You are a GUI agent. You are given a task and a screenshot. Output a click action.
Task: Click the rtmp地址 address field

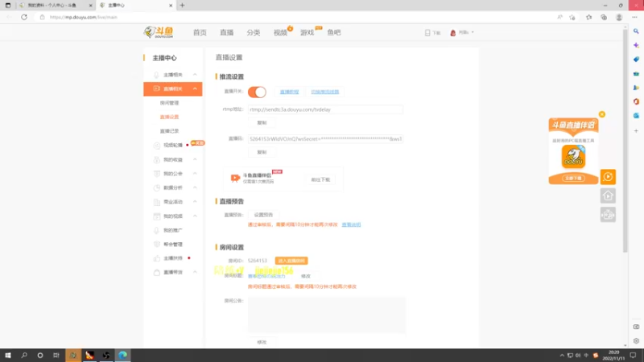click(x=325, y=109)
